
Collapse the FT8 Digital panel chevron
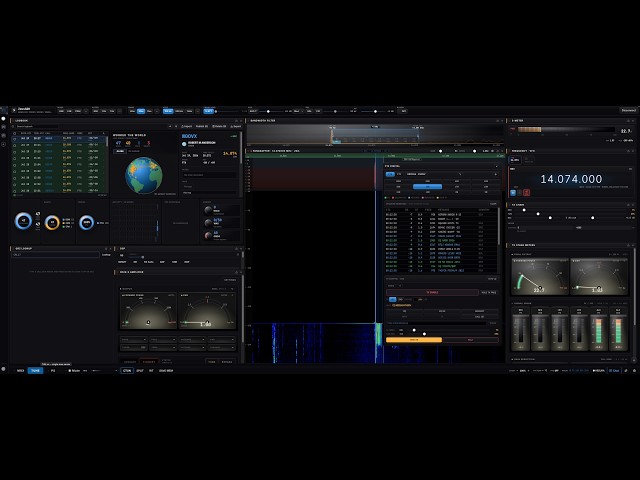coord(496,166)
